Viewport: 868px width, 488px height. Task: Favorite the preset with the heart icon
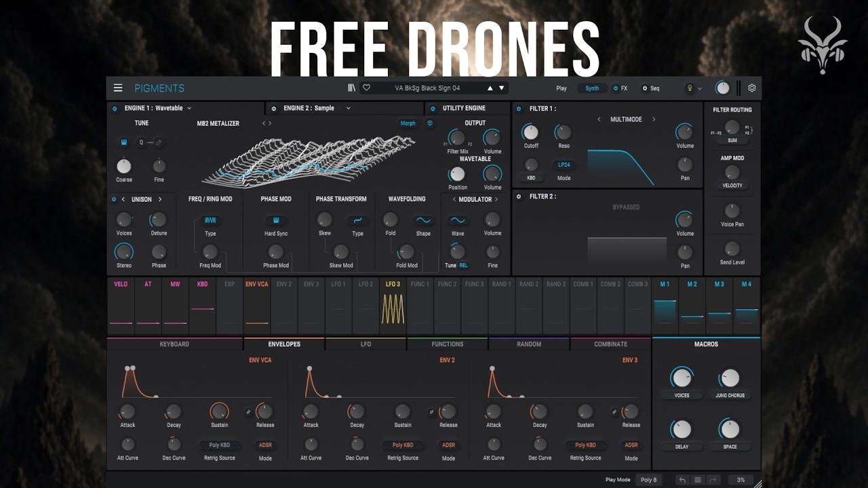366,88
